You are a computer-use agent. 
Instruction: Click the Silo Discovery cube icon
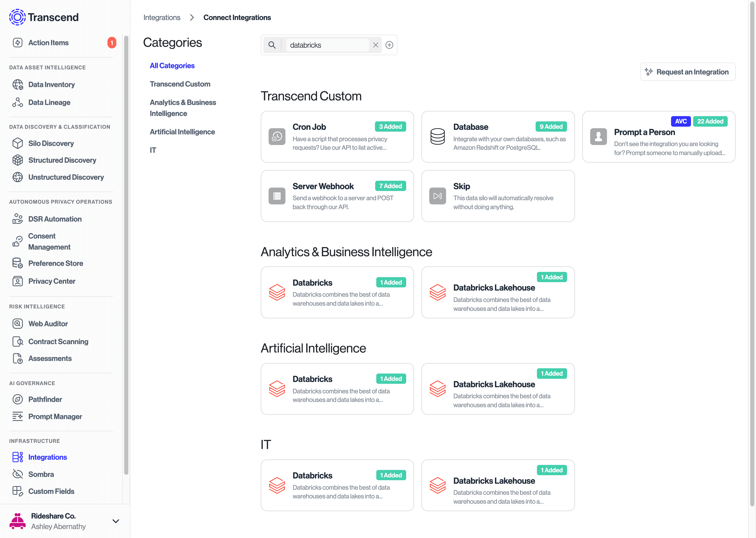pos(18,143)
